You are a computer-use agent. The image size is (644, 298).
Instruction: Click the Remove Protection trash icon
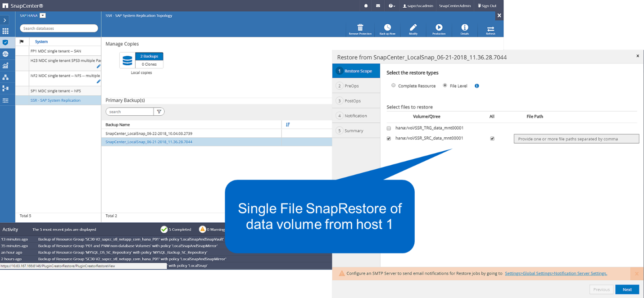[x=360, y=28]
